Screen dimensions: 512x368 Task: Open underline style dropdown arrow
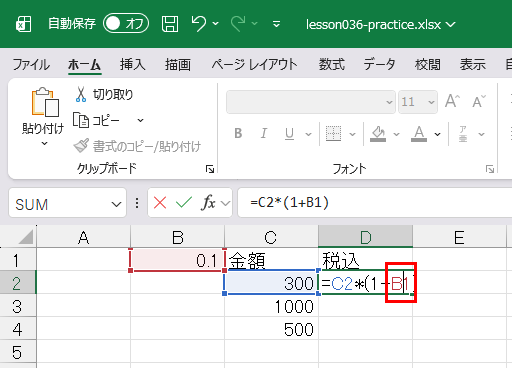(309, 134)
